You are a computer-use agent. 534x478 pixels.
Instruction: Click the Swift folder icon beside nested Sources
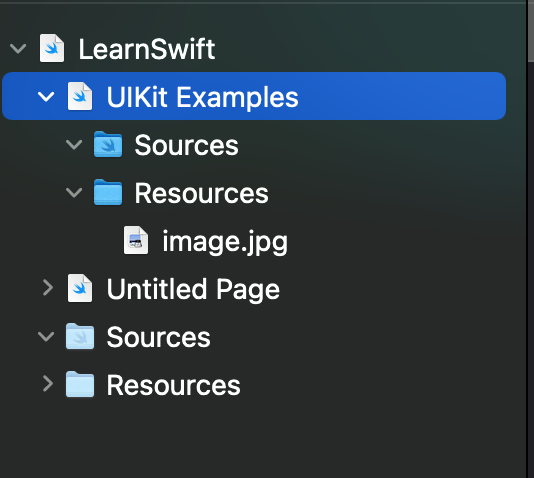point(108,144)
